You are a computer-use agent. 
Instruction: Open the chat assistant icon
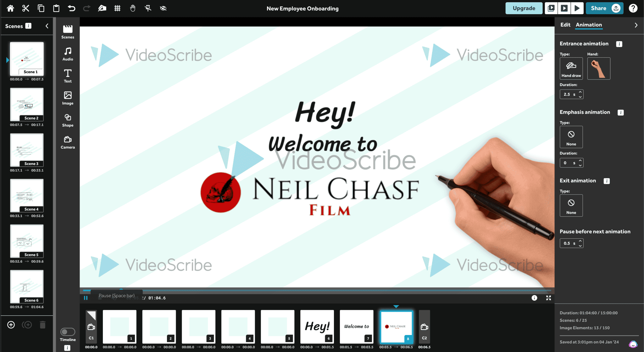(x=633, y=344)
